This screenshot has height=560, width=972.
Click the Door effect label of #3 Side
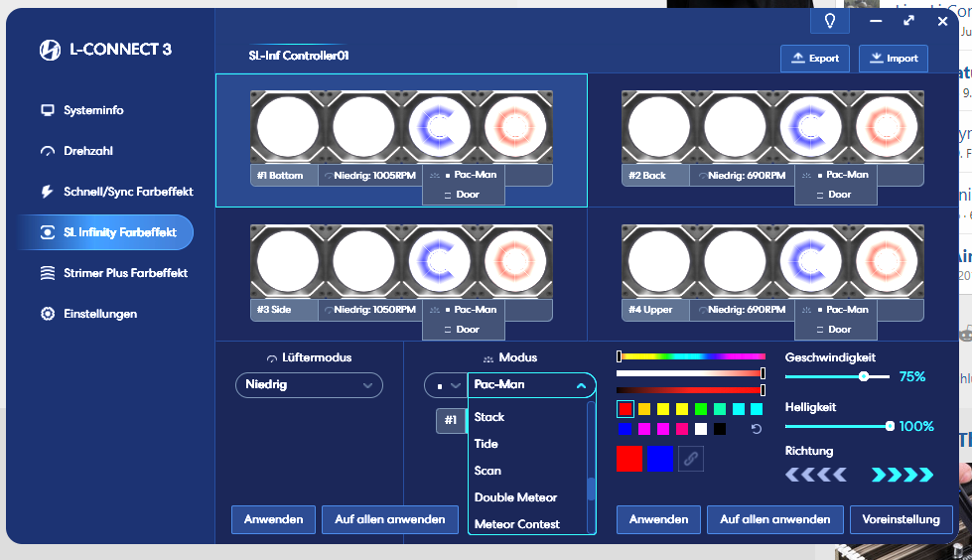[x=468, y=330]
